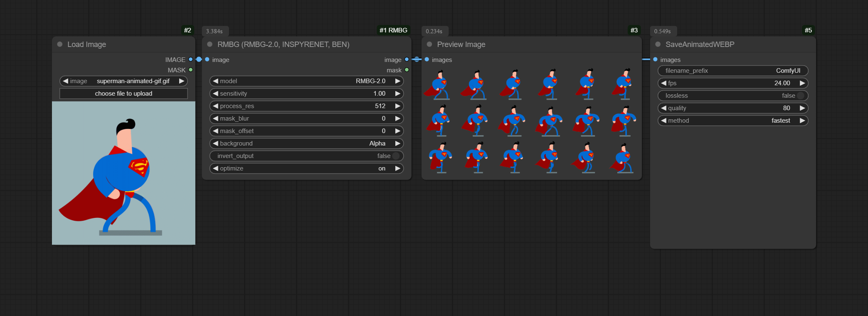Open the background dropdown set to Alpha
Viewport: 868px width, 316px height.
[306, 143]
